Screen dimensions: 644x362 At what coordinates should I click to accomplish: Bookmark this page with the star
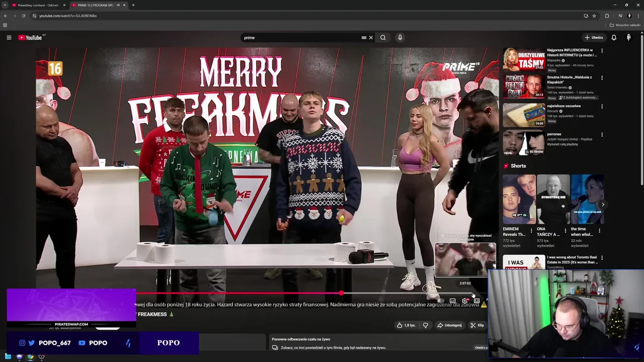coord(594,16)
